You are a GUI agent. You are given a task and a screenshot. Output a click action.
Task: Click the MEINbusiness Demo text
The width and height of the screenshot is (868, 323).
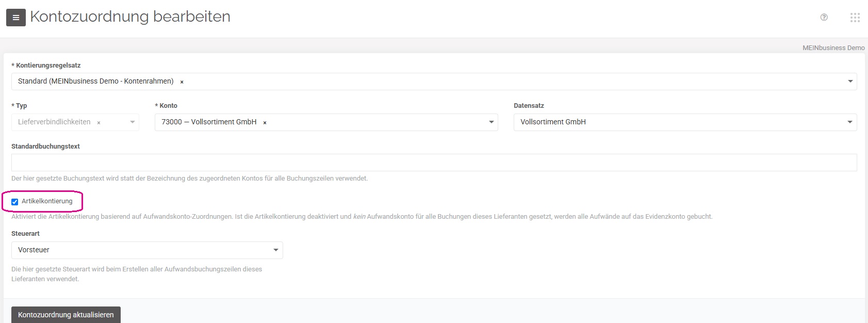(833, 47)
